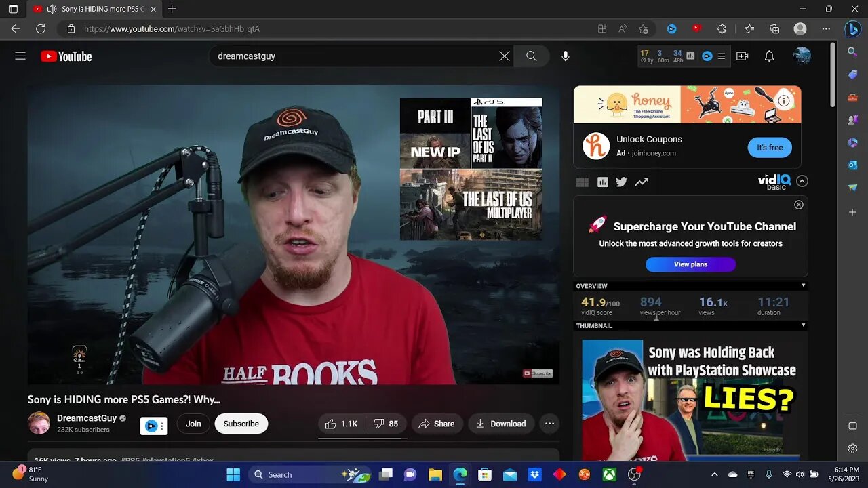This screenshot has height=488, width=868.
Task: Dismiss the Supercharge Your YouTube Channel promo
Action: pyautogui.click(x=799, y=205)
